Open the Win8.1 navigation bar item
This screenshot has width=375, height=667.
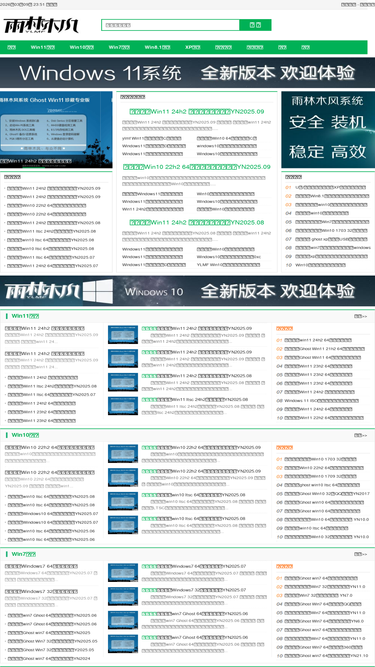point(157,47)
